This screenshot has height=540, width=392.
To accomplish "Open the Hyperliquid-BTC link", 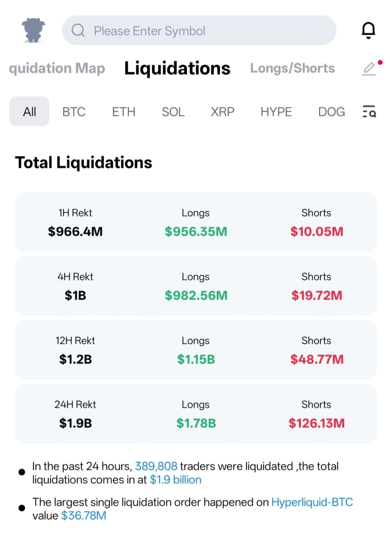I will pyautogui.click(x=312, y=502).
